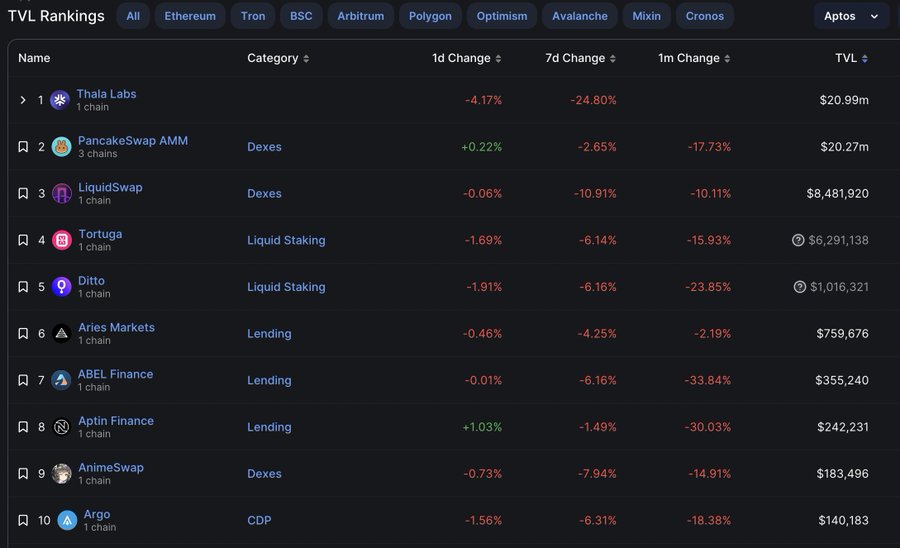Sort table by the TVL column
Image resolution: width=900 pixels, height=548 pixels.
(x=851, y=58)
